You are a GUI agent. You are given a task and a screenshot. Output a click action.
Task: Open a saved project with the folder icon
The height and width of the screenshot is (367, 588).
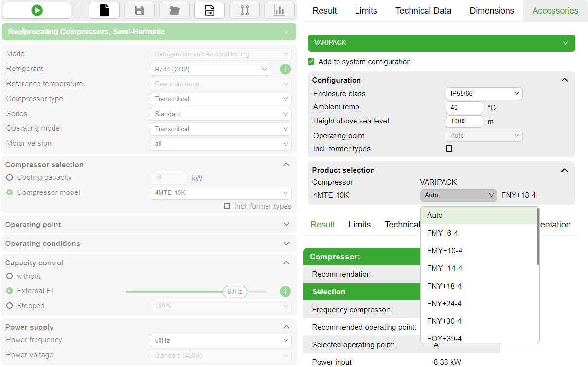(174, 10)
